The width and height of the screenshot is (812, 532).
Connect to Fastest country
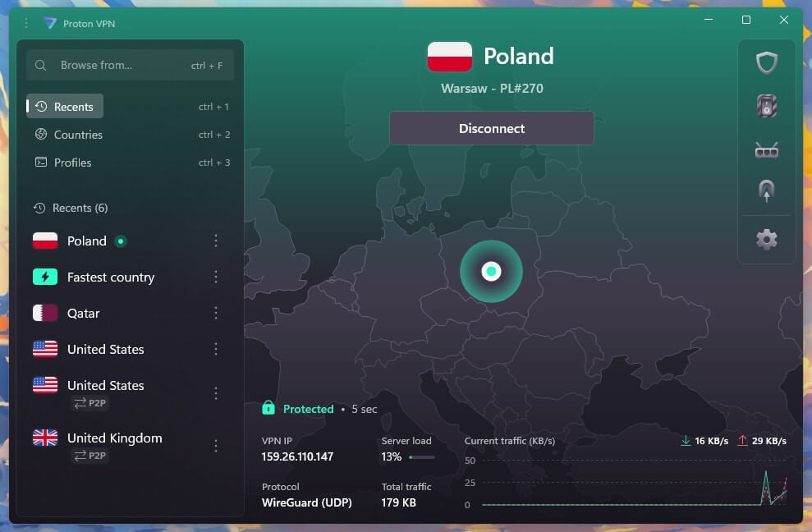111,277
